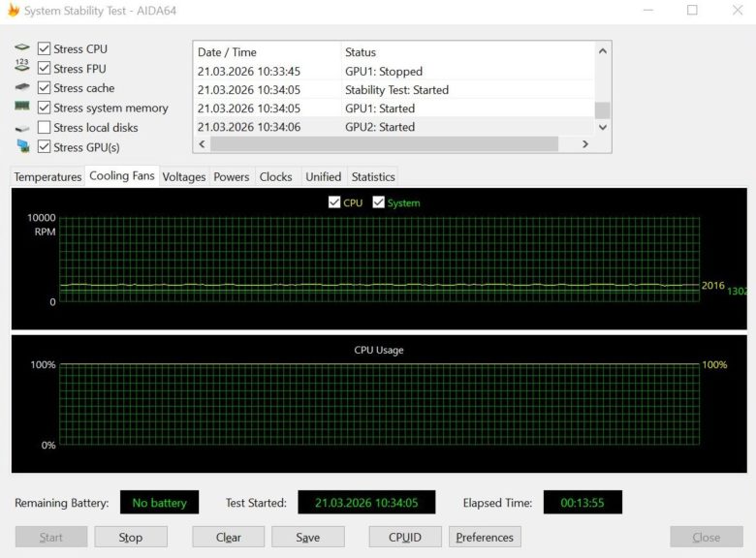Click the Status column header

point(468,52)
